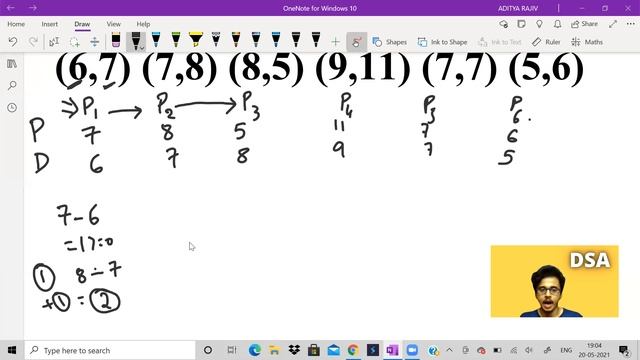Screen dimensions: 640x360
Task: Open the volume control in the tray
Action: [x=529, y=350]
